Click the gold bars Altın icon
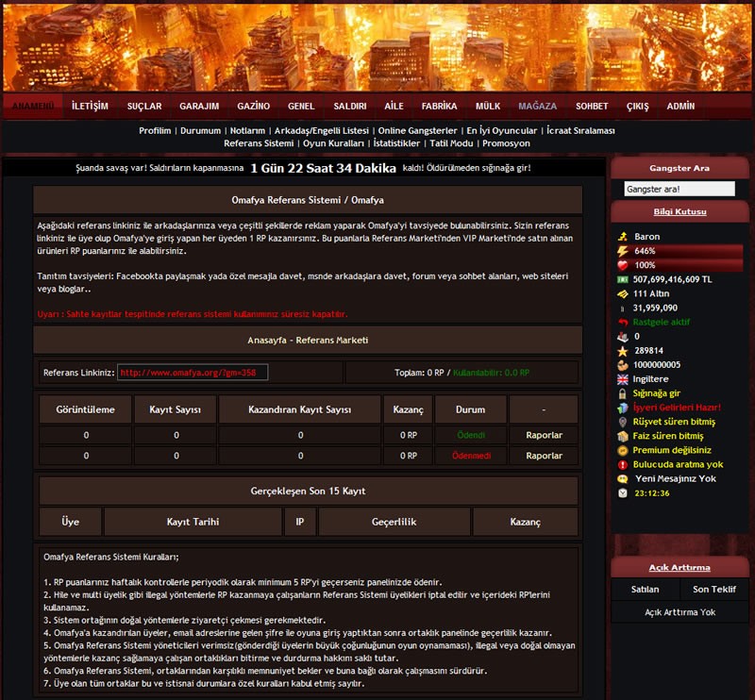The height and width of the screenshot is (700, 755). (622, 293)
